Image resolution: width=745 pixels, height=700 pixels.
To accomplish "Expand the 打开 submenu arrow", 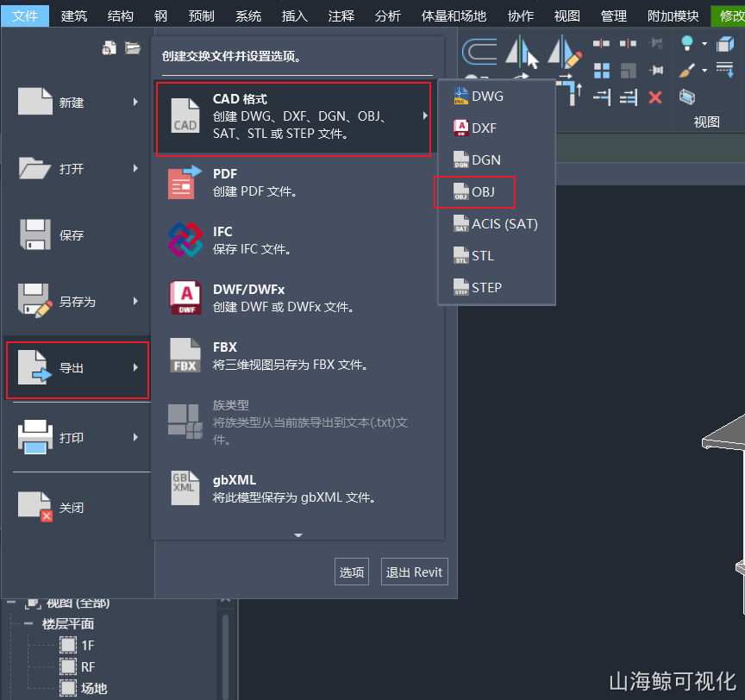I will click(136, 168).
